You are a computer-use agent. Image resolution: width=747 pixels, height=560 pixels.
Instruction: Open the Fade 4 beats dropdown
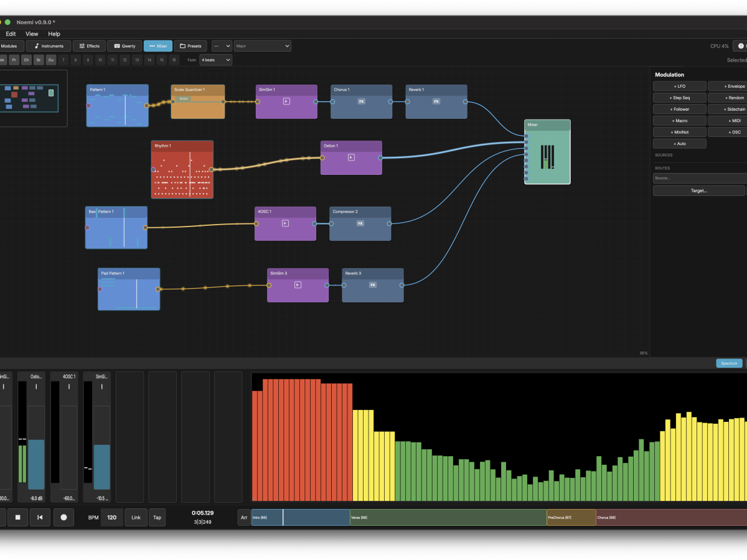[215, 60]
